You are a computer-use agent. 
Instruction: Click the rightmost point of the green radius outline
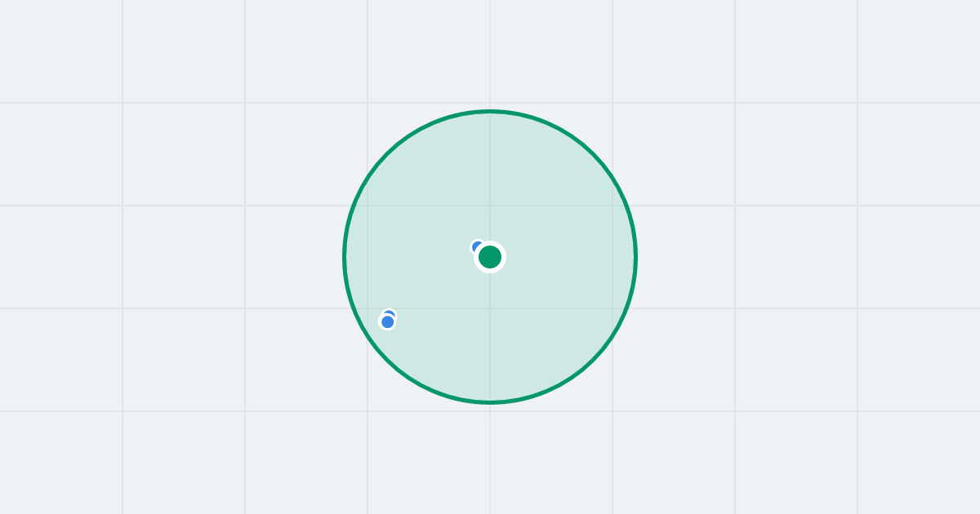(x=635, y=257)
